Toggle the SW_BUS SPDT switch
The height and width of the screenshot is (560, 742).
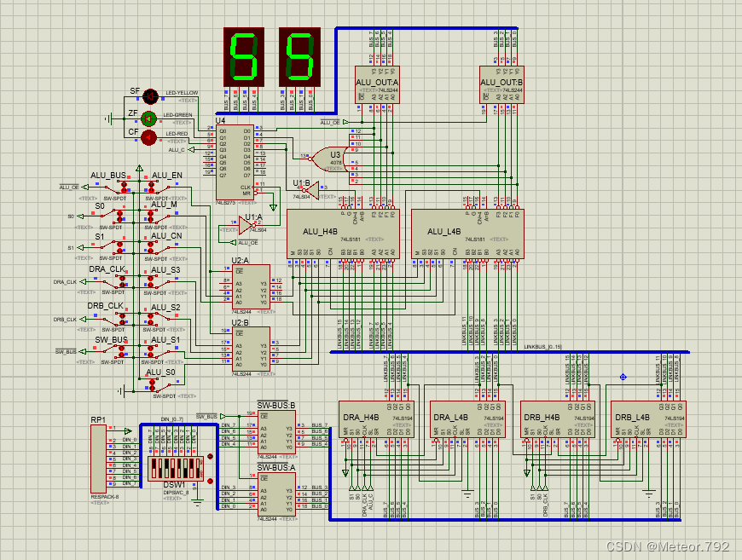[x=115, y=351]
